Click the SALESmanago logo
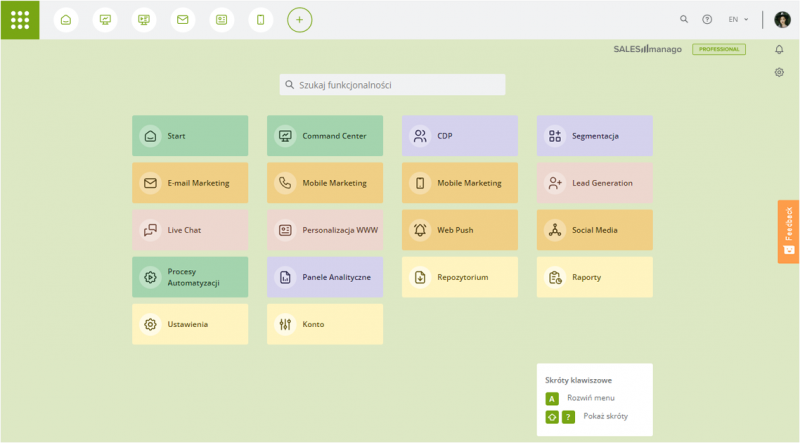Image resolution: width=800 pixels, height=443 pixels. tap(647, 49)
